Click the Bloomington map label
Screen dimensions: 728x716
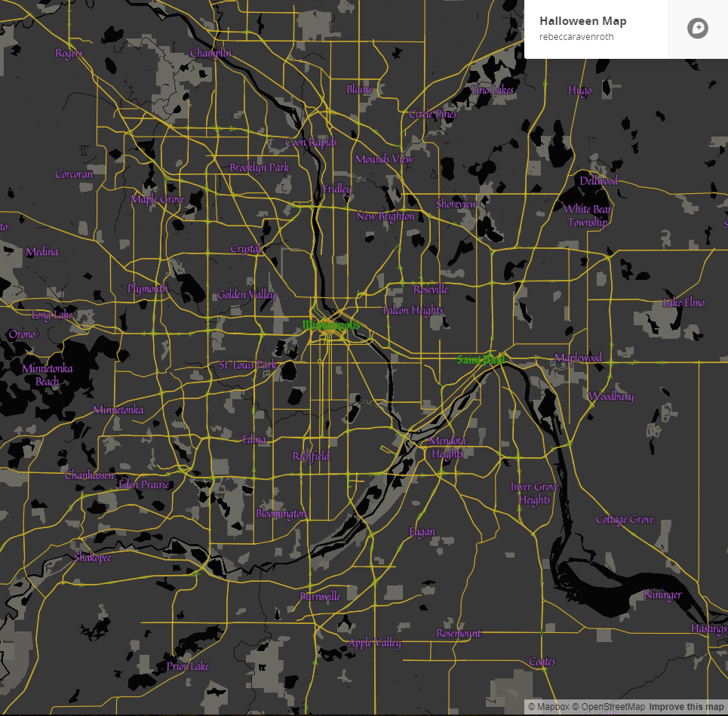pos(279,513)
